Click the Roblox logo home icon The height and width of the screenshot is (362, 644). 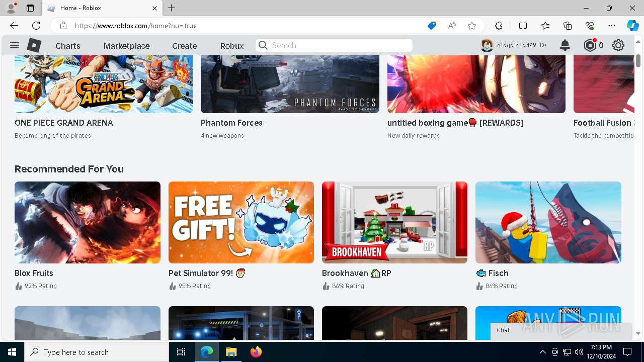point(34,45)
